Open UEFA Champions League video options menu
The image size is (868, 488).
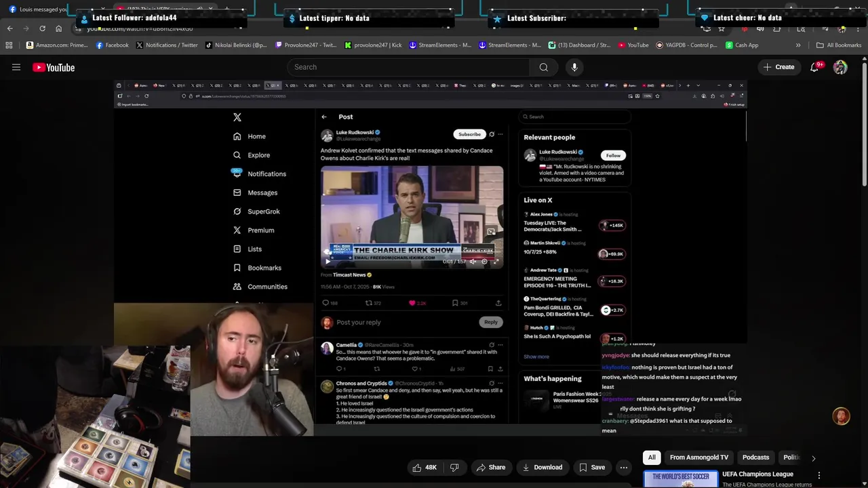pos(818,476)
